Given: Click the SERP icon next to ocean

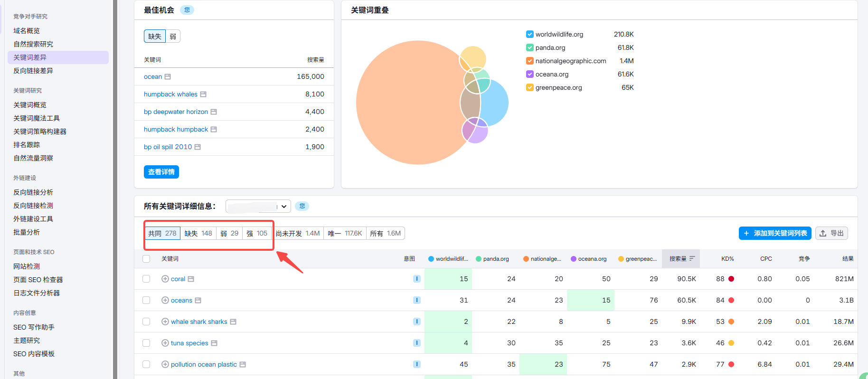Looking at the screenshot, I should point(168,76).
